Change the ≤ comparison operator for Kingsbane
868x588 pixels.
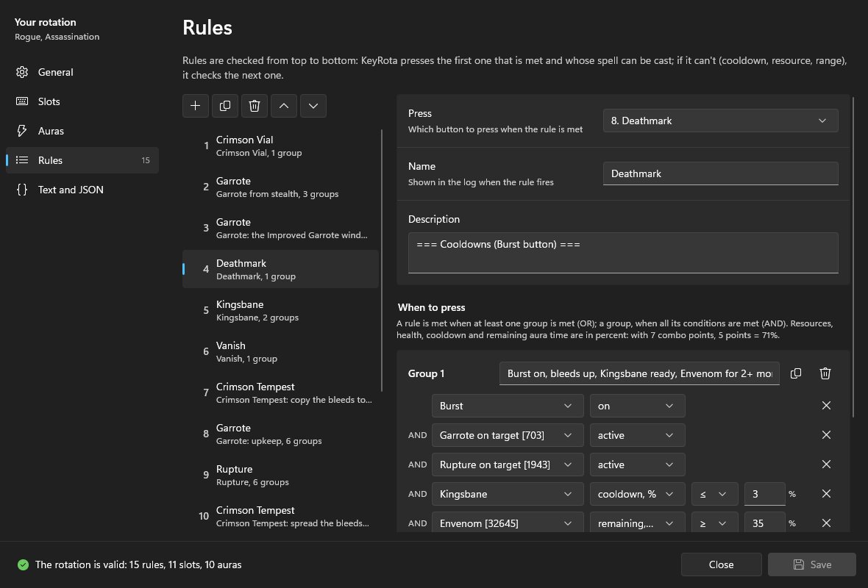pyautogui.click(x=715, y=493)
